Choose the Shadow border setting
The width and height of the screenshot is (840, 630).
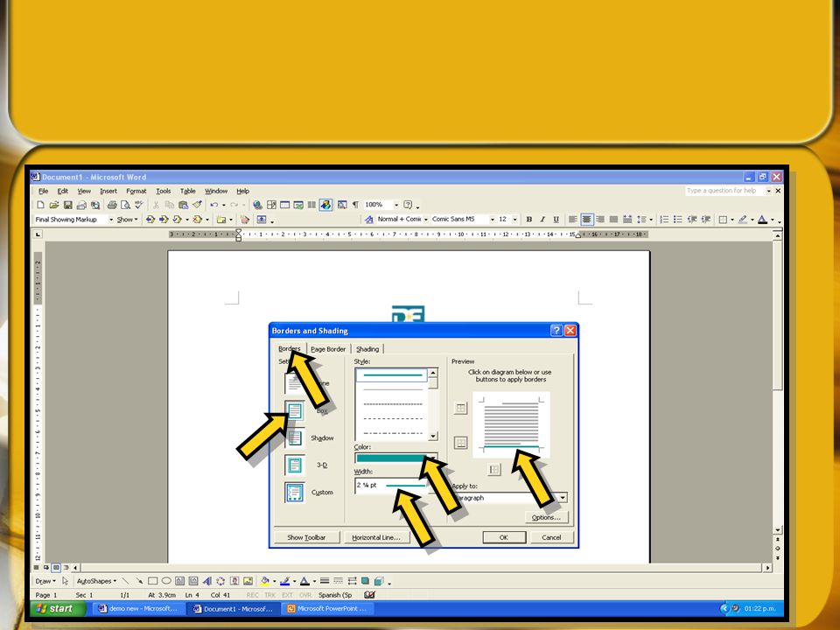[294, 438]
